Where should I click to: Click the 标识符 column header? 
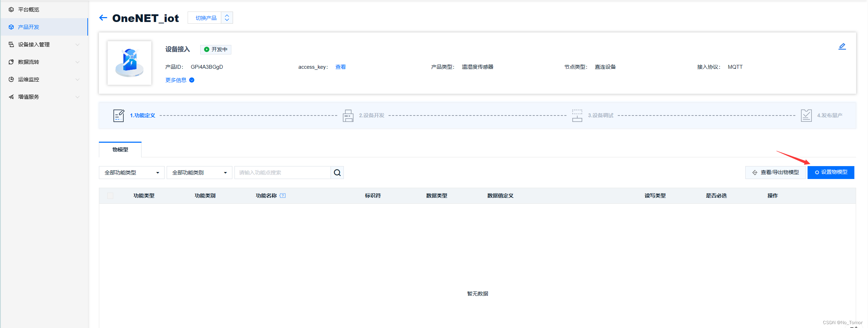point(373,196)
